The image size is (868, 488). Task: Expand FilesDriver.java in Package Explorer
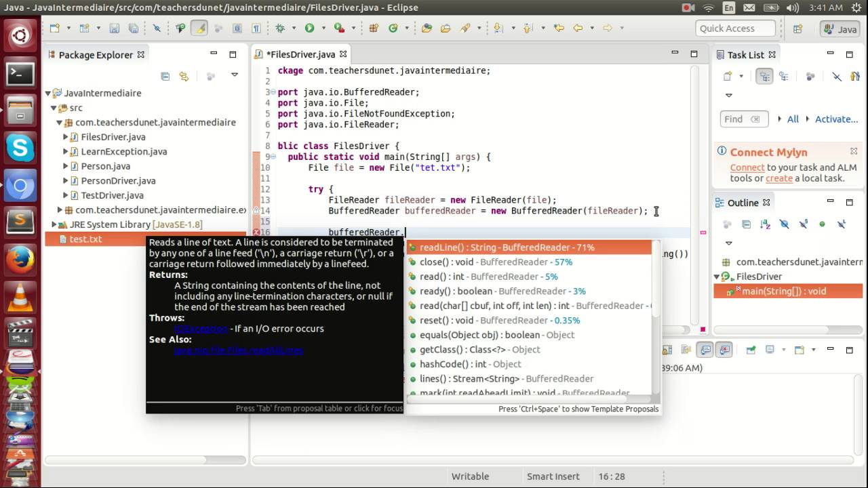point(66,137)
